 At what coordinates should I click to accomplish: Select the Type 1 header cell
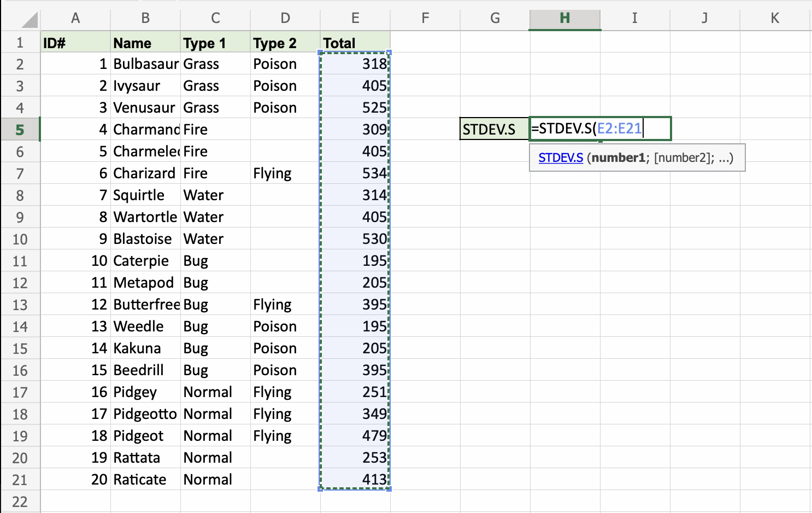click(215, 43)
